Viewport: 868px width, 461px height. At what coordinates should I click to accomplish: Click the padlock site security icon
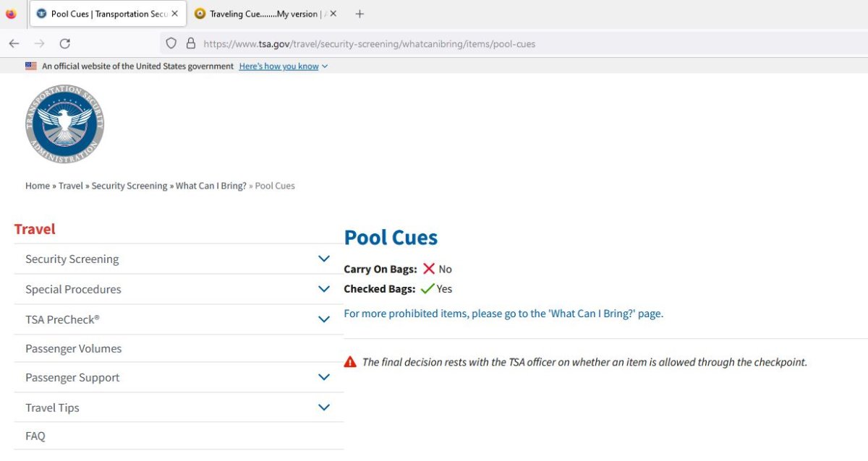coord(191,43)
